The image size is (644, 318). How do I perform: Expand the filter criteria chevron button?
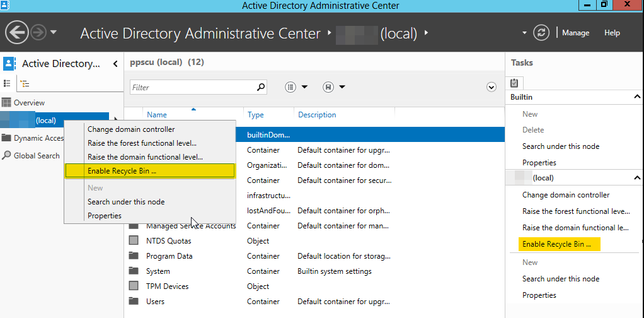(492, 87)
